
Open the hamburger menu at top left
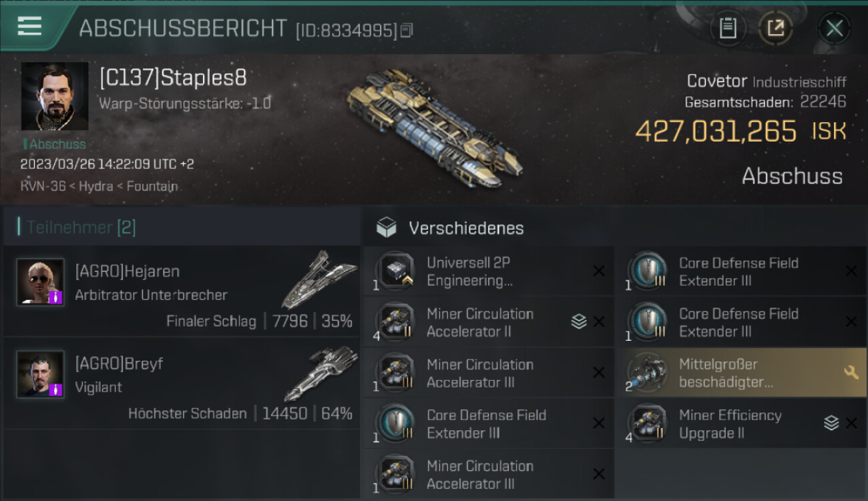tap(29, 26)
